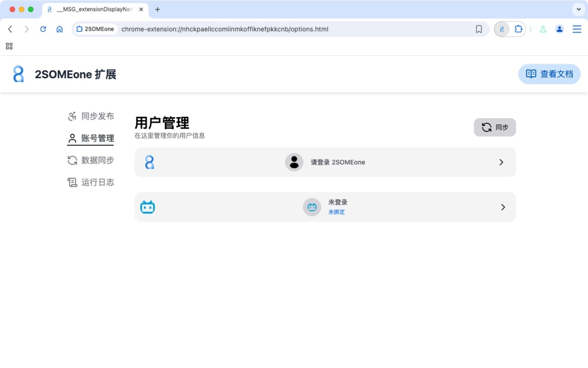
Task: Open the apps grid in bookmarks bar
Action: (9, 46)
